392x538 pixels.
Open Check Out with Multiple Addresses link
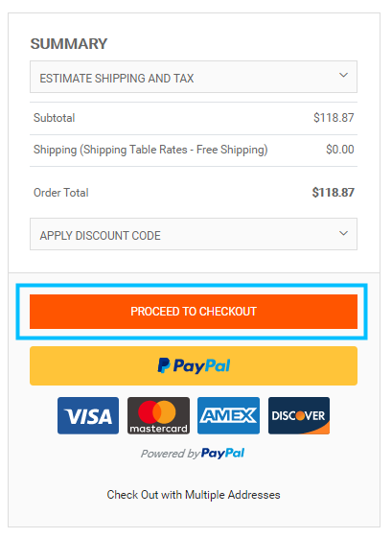[x=194, y=495]
